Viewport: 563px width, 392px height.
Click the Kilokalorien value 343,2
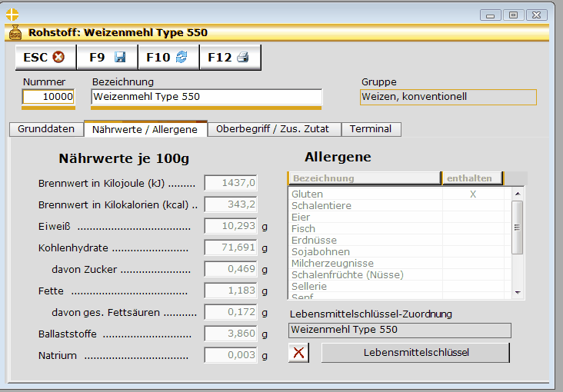[x=231, y=204]
